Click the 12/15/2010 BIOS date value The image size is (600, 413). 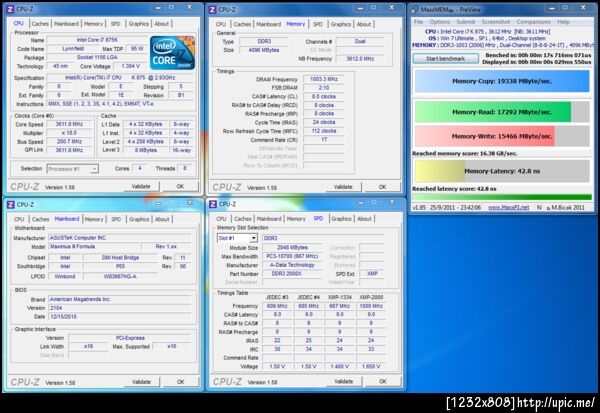[119, 317]
